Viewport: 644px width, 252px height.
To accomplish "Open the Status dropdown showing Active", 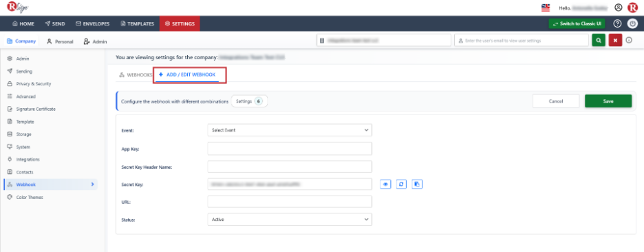I will point(290,220).
